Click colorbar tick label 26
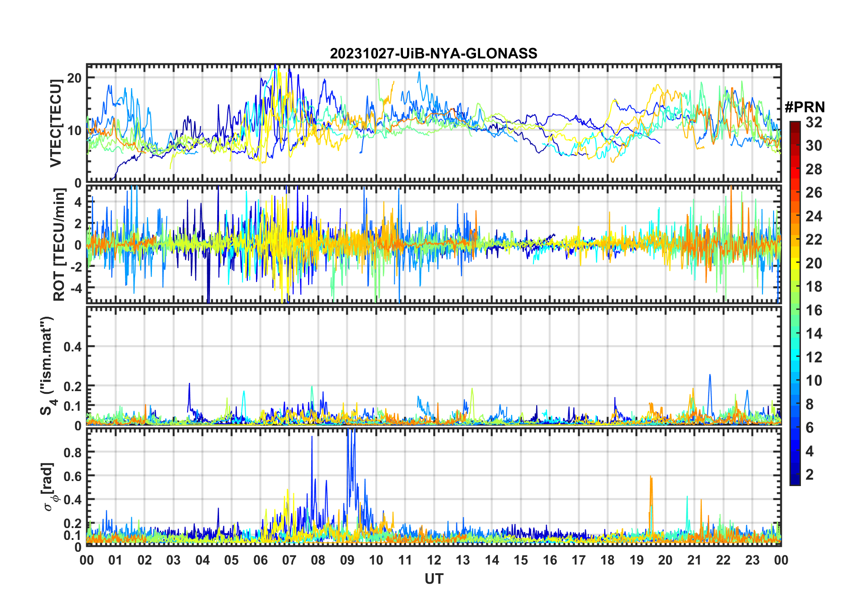 click(814, 193)
